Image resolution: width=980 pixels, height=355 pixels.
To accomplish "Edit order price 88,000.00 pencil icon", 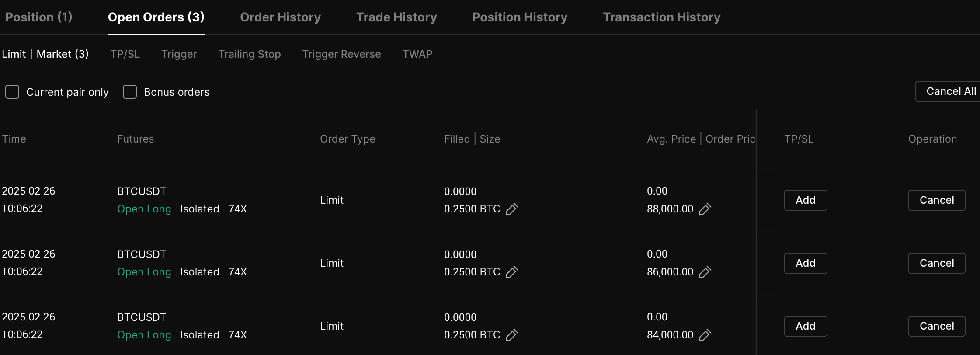I will point(705,209).
